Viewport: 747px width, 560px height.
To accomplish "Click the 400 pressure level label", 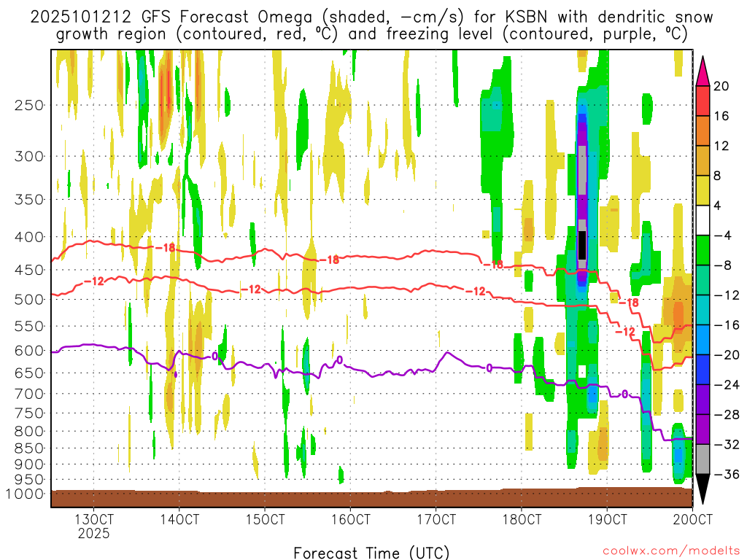I will 29,237.
